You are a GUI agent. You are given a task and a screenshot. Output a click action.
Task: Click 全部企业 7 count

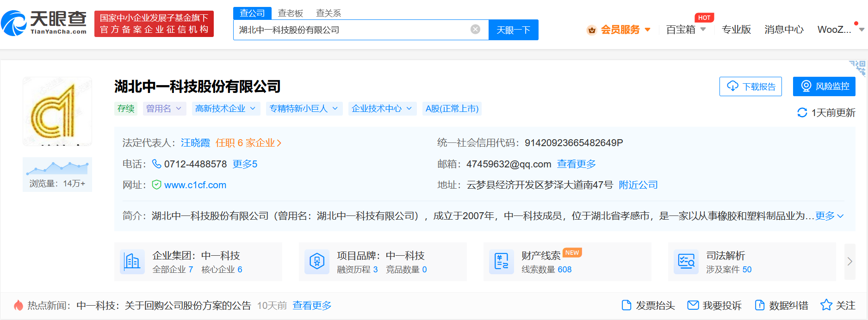(173, 270)
